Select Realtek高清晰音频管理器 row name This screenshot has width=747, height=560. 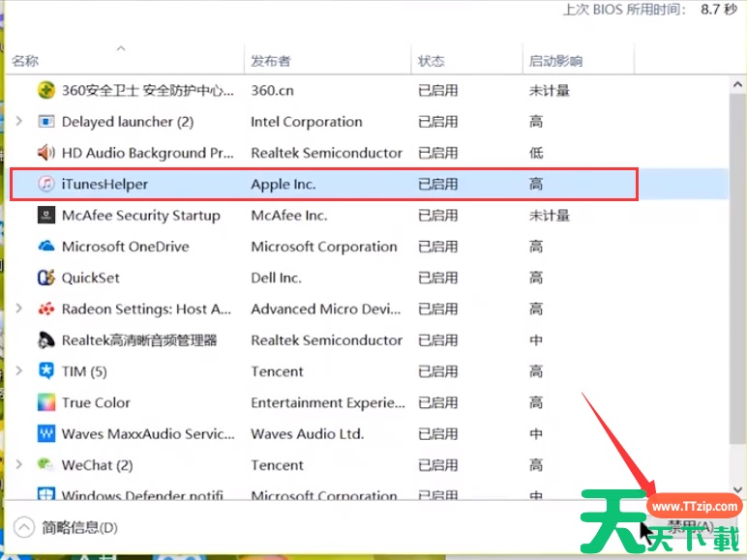[x=139, y=340]
